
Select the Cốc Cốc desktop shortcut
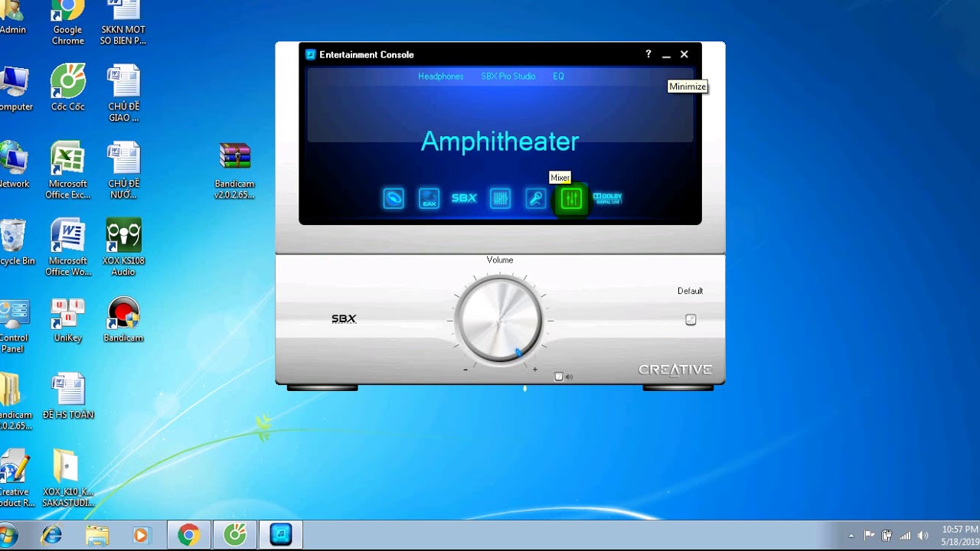[67, 89]
